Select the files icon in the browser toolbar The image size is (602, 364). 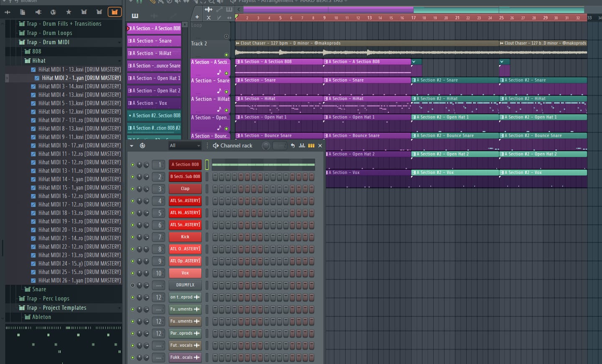click(x=23, y=12)
